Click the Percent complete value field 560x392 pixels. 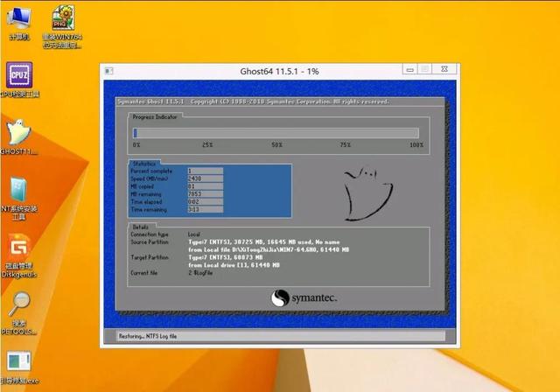point(206,171)
